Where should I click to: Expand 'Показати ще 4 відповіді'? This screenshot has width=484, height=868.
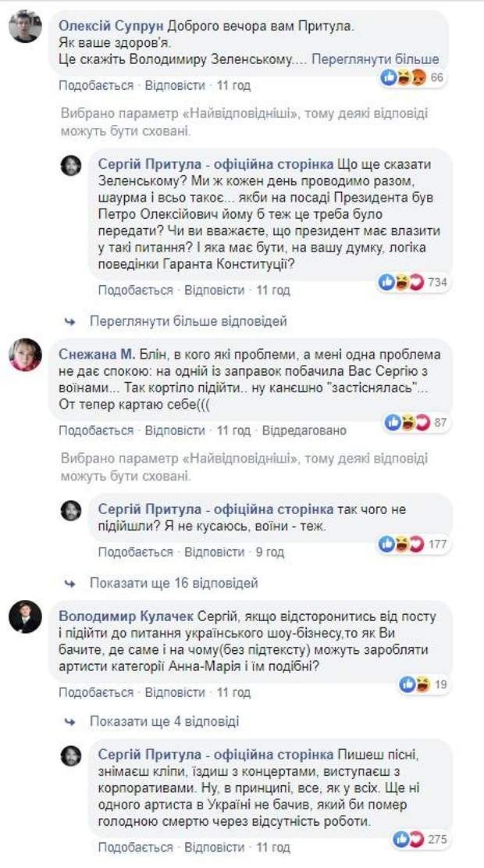tap(164, 721)
